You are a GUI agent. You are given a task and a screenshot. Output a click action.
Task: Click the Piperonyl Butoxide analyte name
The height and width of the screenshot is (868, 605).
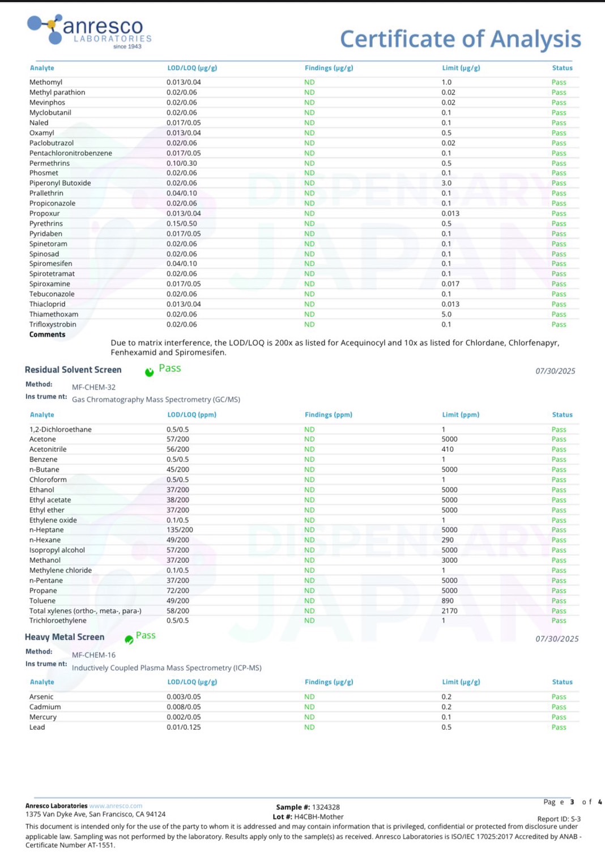(x=60, y=183)
